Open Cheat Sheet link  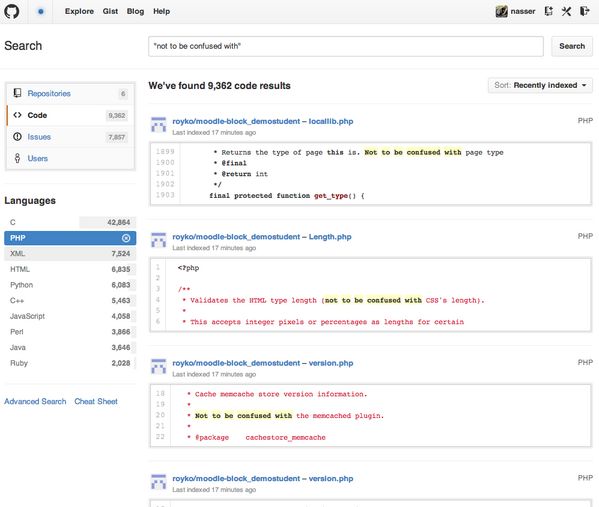[x=96, y=402]
